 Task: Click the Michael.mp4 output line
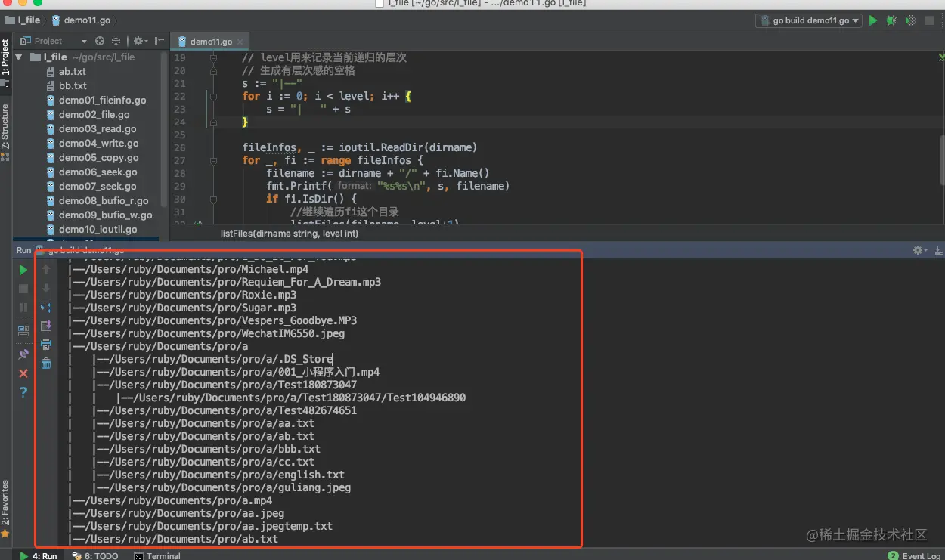point(188,269)
